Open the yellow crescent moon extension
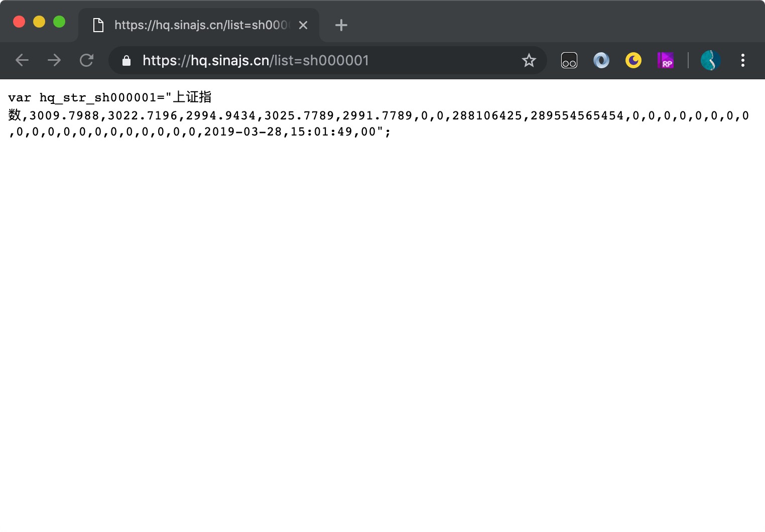The width and height of the screenshot is (765, 532). [633, 61]
